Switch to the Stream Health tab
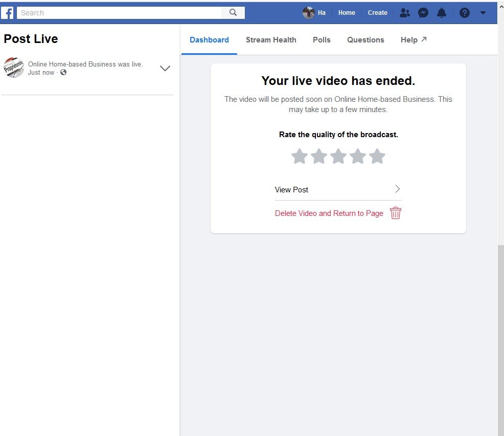The height and width of the screenshot is (436, 504). pyautogui.click(x=271, y=39)
